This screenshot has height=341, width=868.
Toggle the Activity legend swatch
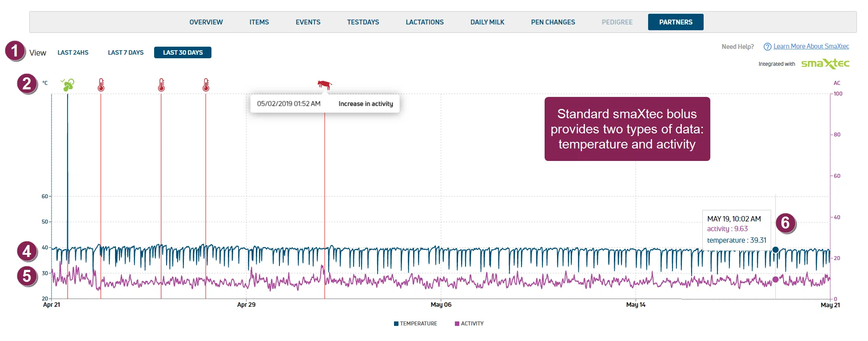click(457, 324)
